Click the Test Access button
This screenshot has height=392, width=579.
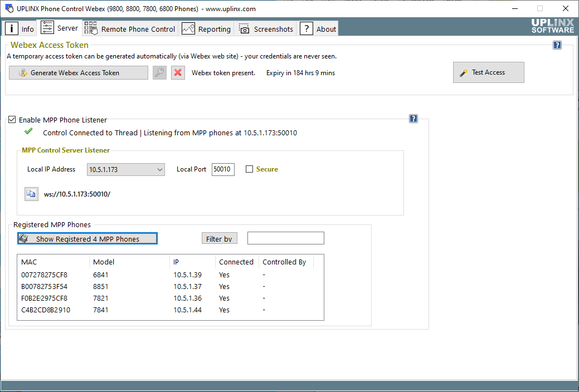(488, 72)
